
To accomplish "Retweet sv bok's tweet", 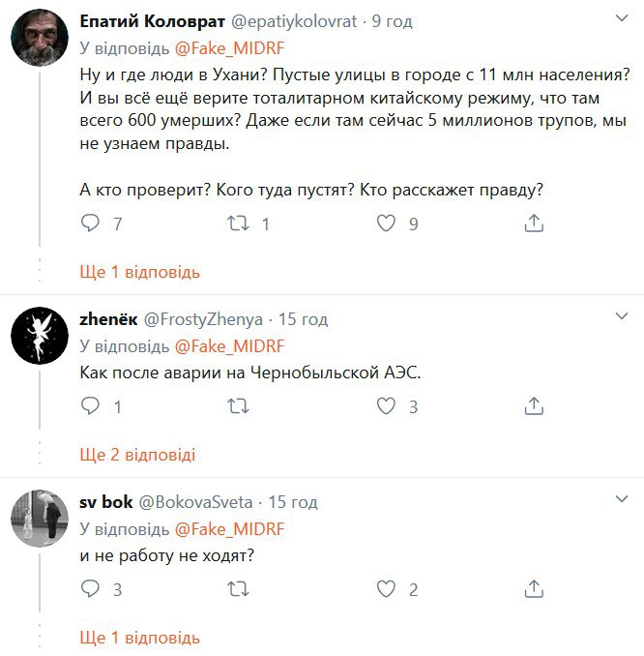I will click(235, 589).
